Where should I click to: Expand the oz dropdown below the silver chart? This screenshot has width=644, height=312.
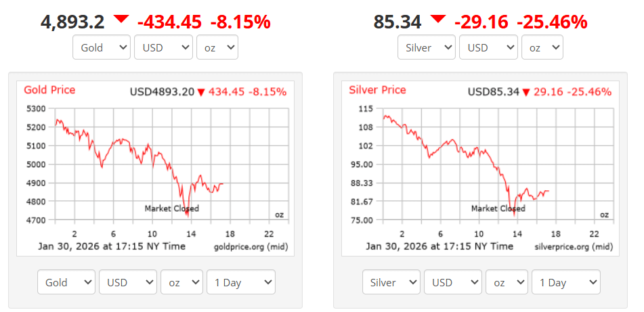point(507,282)
